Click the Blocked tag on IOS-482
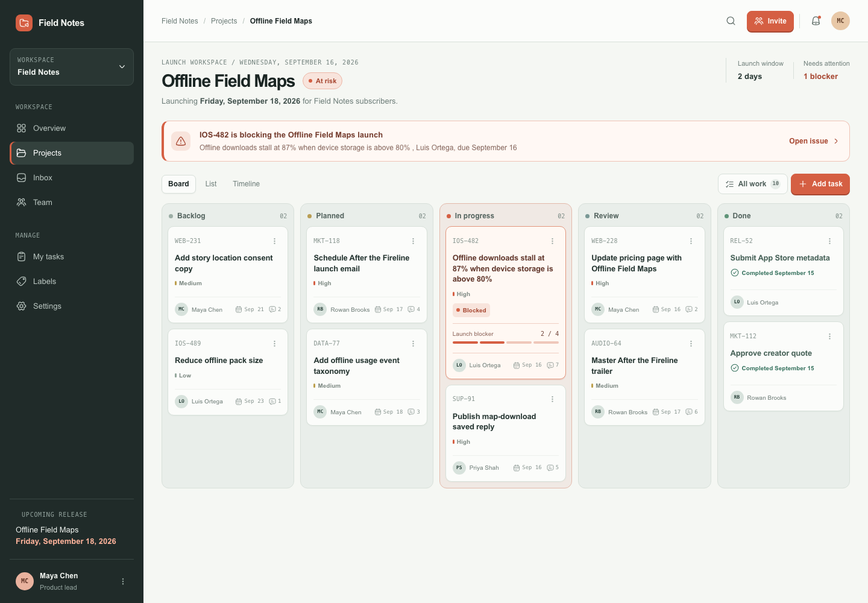Viewport: 868px width, 603px height. coord(471,311)
